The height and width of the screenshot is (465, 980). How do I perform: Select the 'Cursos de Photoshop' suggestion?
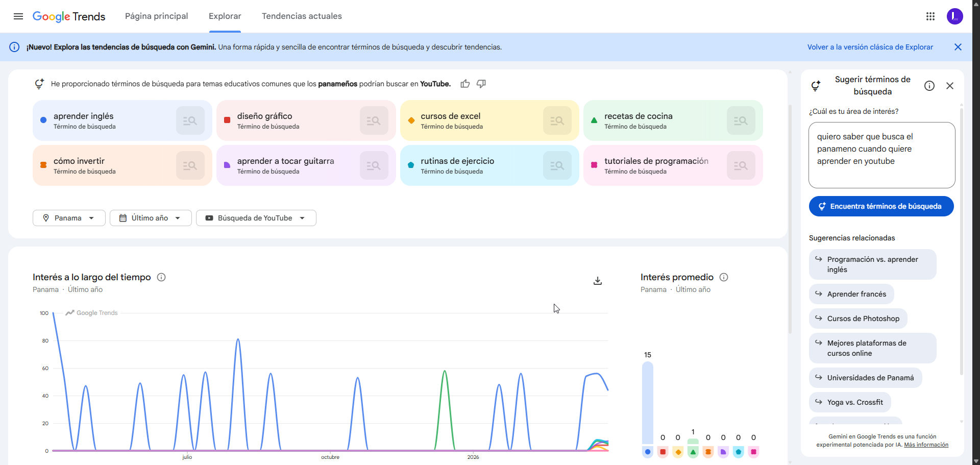click(x=858, y=319)
